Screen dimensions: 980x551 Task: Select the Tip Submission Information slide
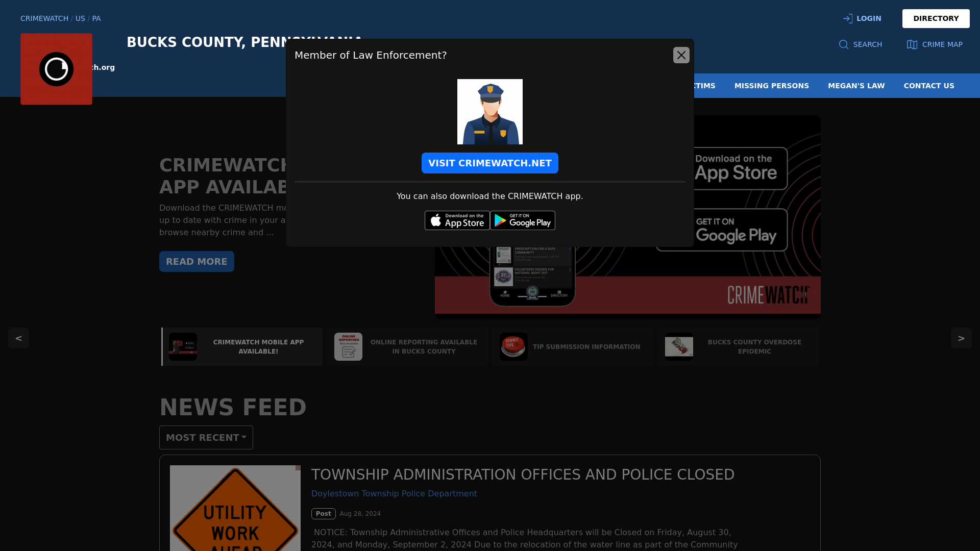tap(573, 347)
